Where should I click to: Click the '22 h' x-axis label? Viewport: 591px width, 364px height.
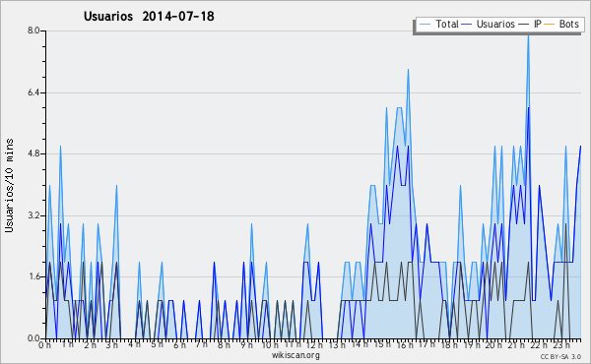[x=539, y=344]
